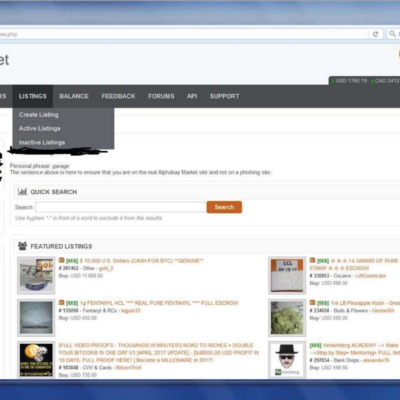Click 'Buy: USD 500.00' price
Image resolution: width=400 pixels, height=400 pixels.
click(329, 318)
